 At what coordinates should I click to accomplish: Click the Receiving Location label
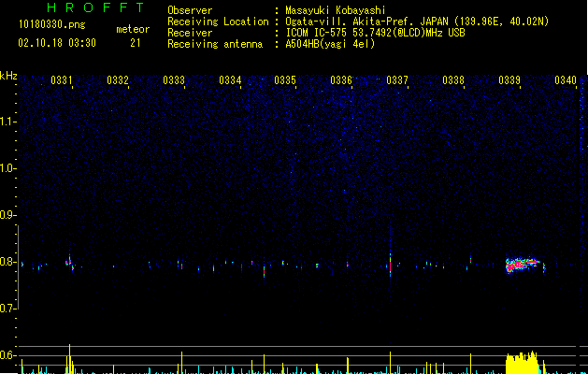click(218, 22)
